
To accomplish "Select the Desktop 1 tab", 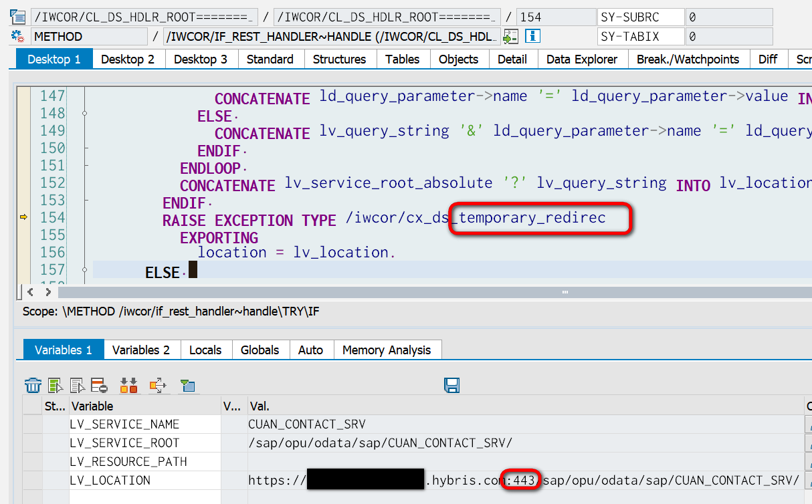I will click(x=54, y=59).
